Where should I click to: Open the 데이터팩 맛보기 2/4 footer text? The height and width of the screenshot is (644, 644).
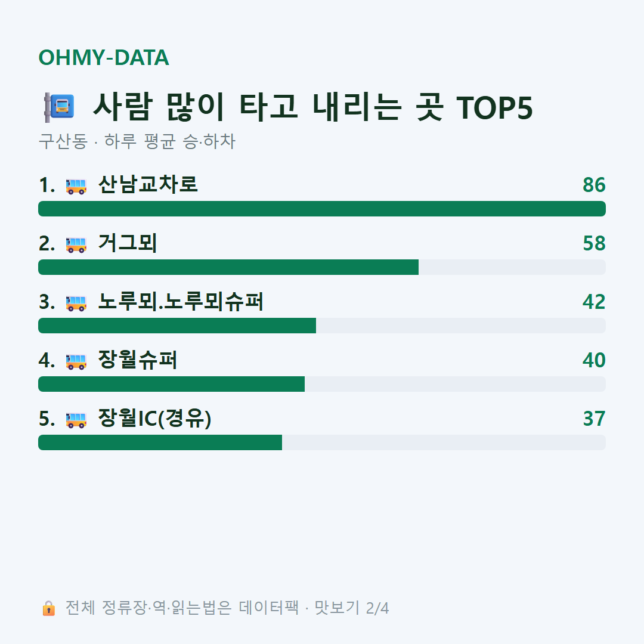point(314,608)
